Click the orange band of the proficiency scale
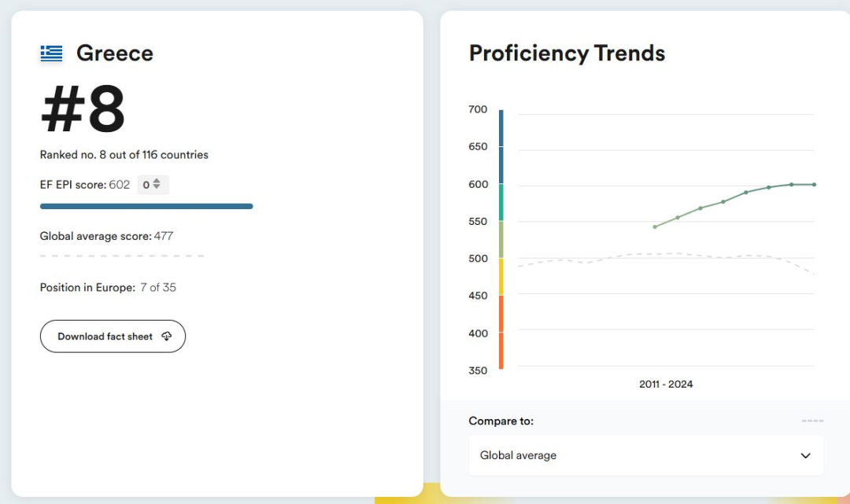Viewport: 850px width, 504px height. [x=501, y=332]
